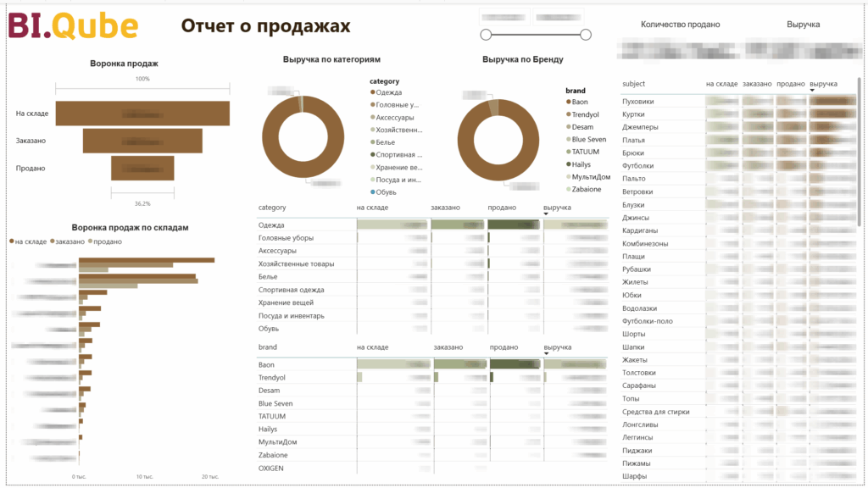Click the subject table vertical scrollbar
The height and width of the screenshot is (488, 868).
tap(860, 127)
